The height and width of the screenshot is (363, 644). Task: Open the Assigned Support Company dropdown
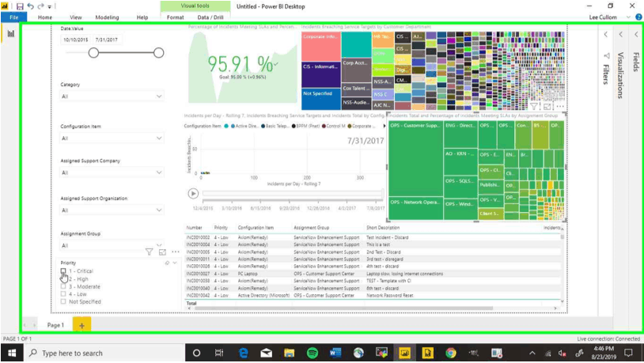tap(112, 172)
